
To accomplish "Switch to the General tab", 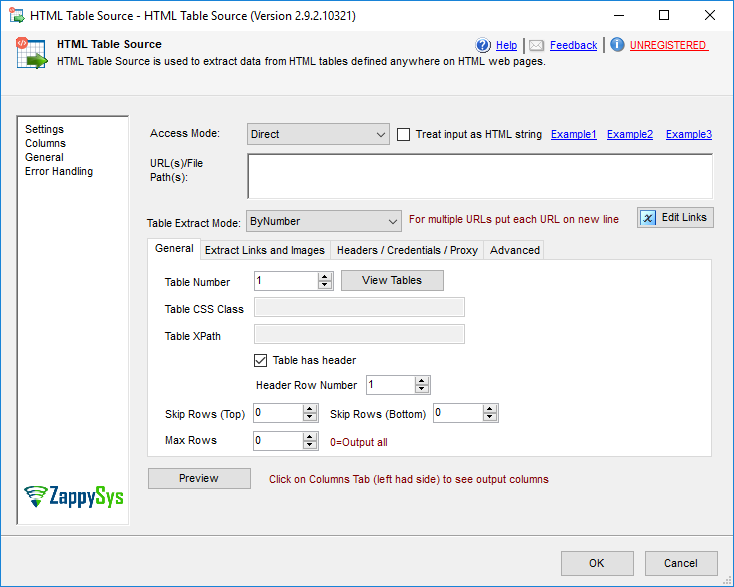I will [174, 249].
